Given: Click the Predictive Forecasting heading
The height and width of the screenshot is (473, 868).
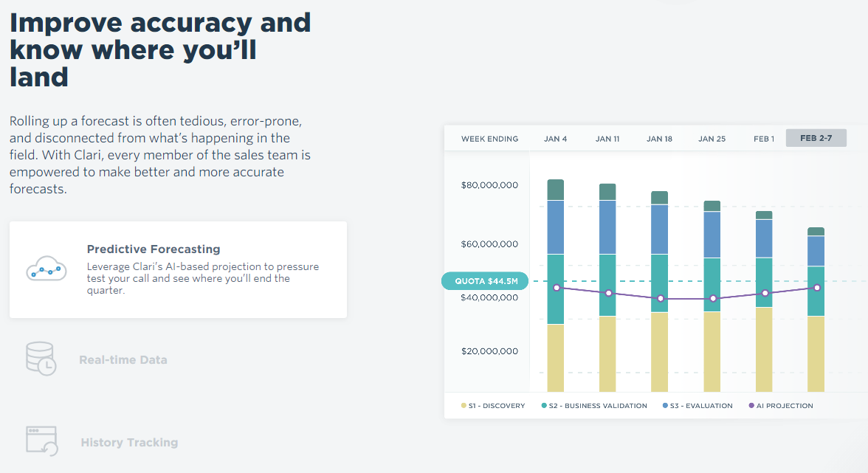Looking at the screenshot, I should pyautogui.click(x=154, y=249).
